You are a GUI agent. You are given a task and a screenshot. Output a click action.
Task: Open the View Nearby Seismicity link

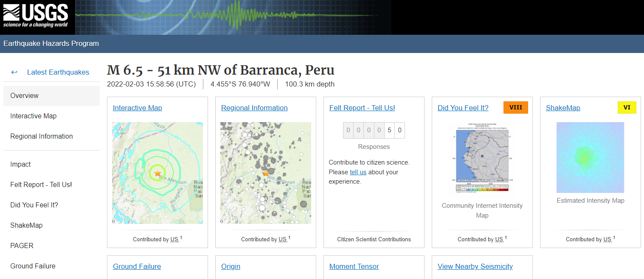tap(475, 266)
